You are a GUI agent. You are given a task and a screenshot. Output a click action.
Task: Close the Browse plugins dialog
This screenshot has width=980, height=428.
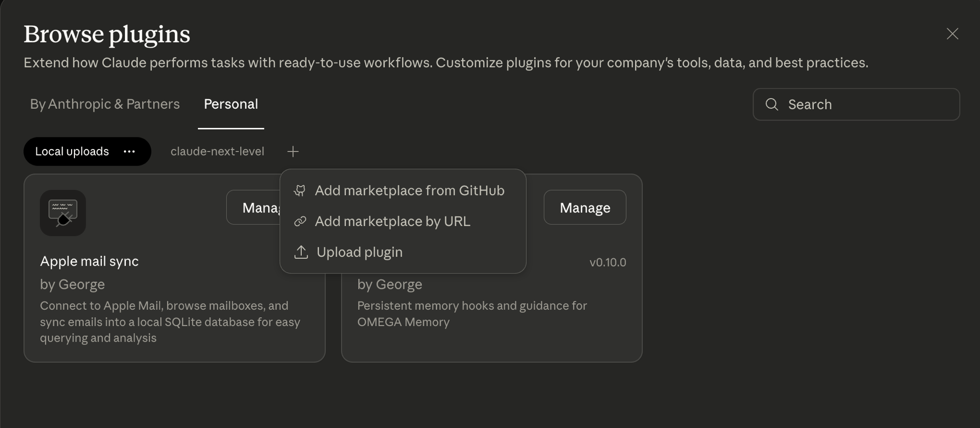(x=952, y=34)
